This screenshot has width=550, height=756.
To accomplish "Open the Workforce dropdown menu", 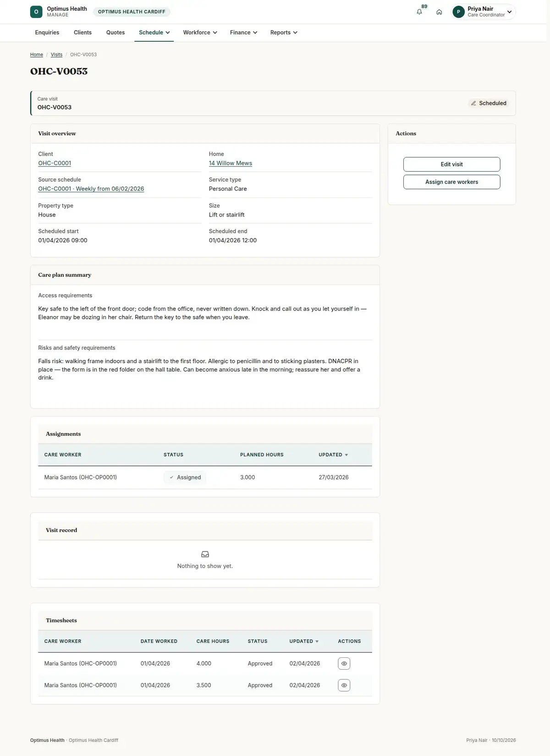I will point(200,33).
